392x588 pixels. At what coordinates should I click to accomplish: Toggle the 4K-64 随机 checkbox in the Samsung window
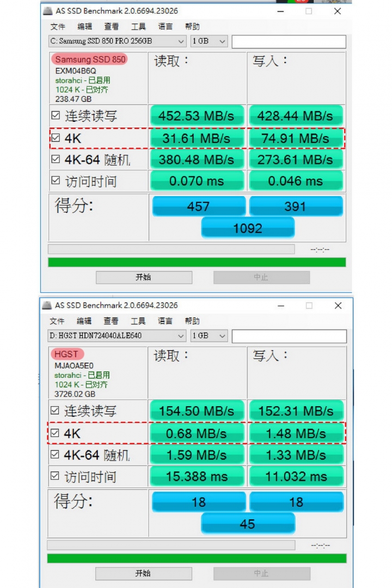click(x=56, y=159)
